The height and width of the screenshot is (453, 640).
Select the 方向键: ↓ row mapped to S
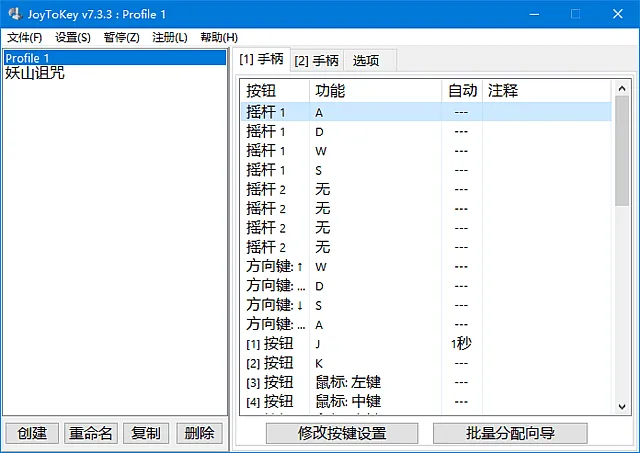coord(426,305)
